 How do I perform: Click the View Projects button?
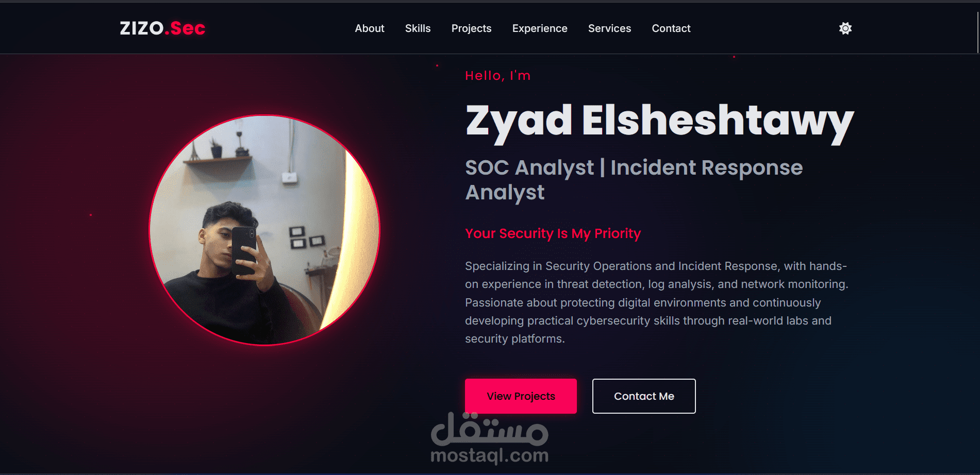(521, 396)
